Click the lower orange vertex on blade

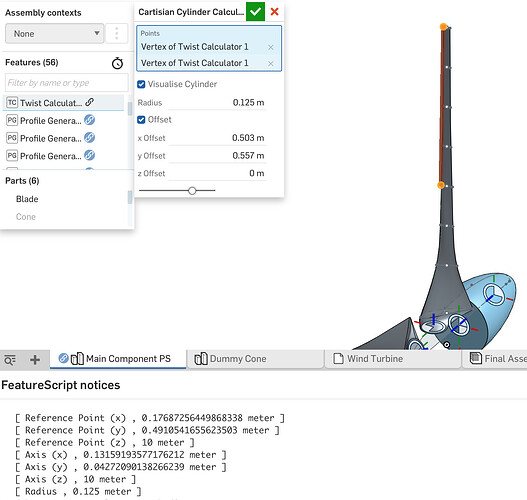tap(441, 185)
